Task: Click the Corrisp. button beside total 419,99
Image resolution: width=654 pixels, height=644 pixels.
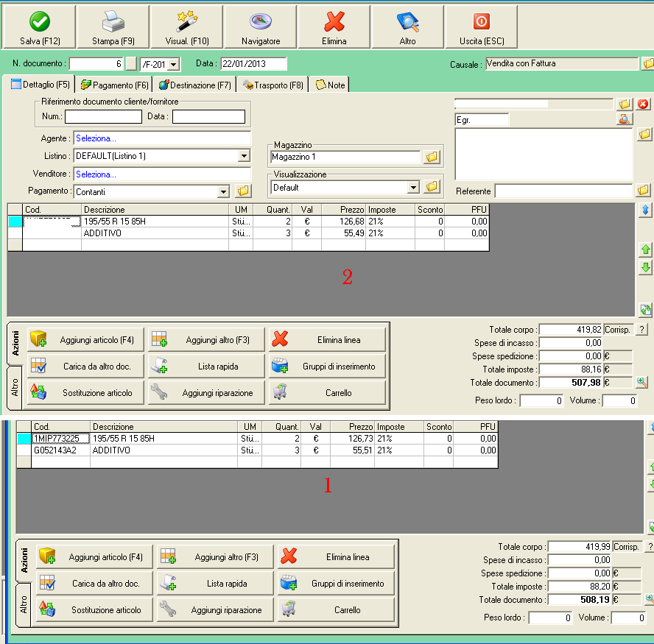Action: (627, 547)
